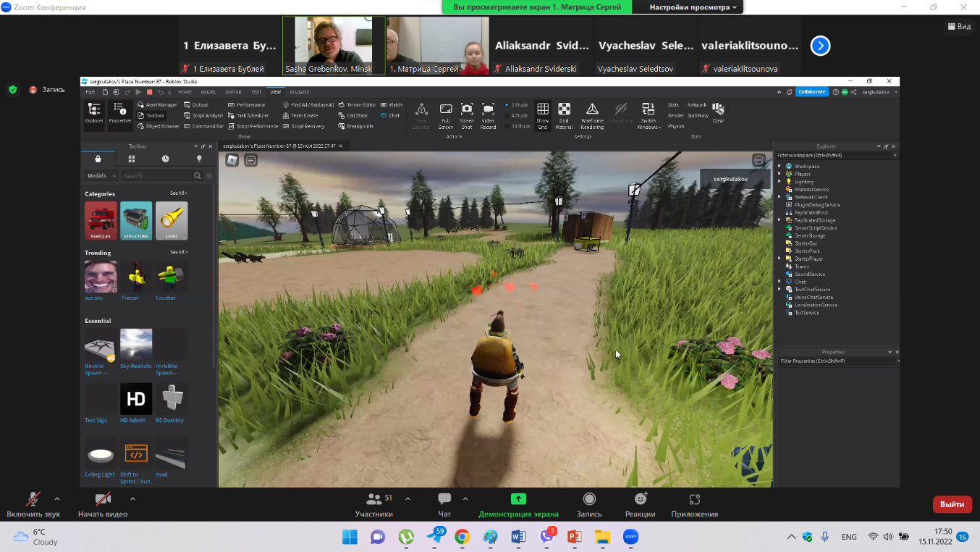The height and width of the screenshot is (552, 980).
Task: Open the Terrain Editor
Action: [x=357, y=105]
